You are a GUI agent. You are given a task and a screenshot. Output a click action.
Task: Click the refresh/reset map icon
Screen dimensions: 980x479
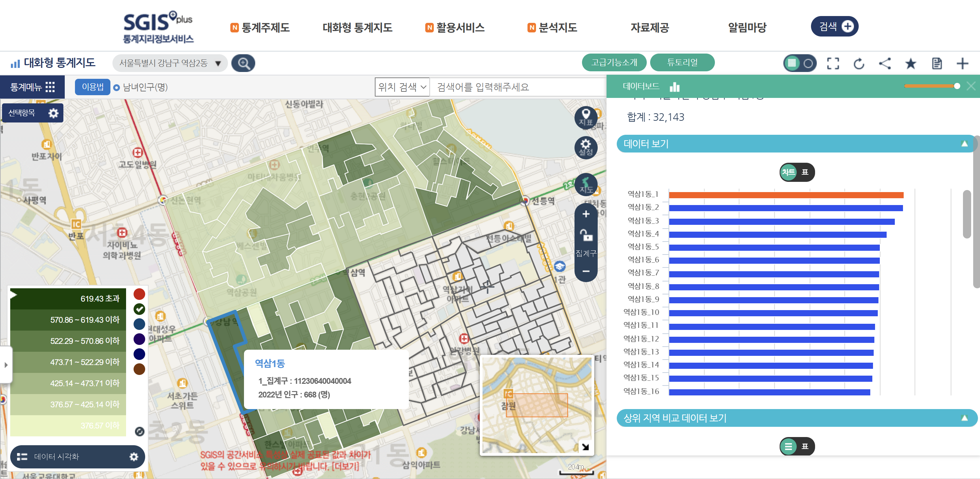click(x=859, y=63)
